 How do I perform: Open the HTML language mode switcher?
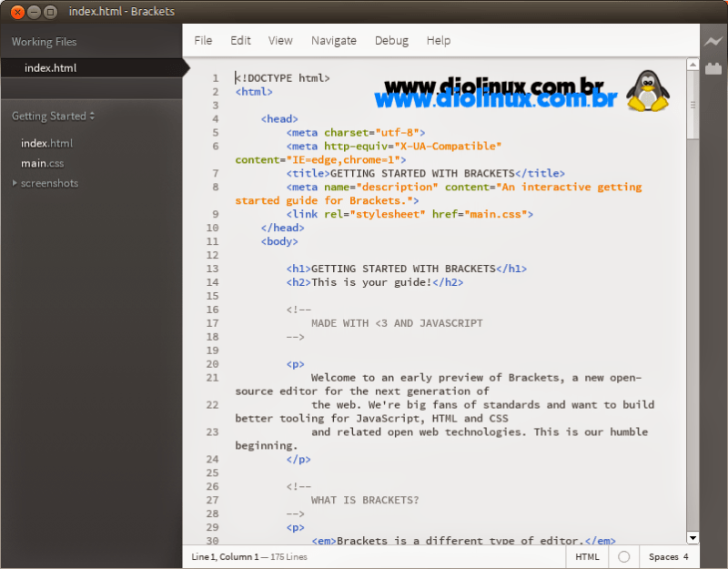587,556
